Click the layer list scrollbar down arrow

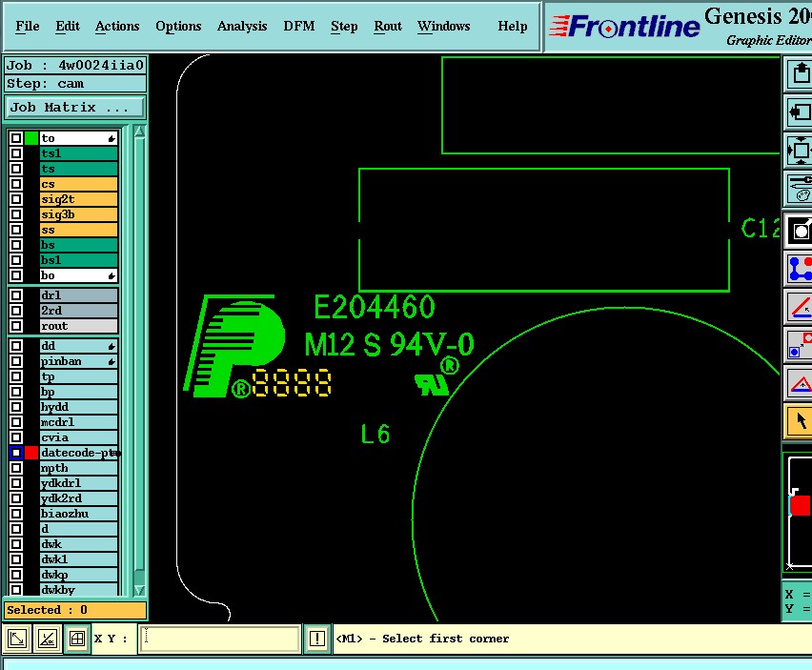tap(139, 590)
